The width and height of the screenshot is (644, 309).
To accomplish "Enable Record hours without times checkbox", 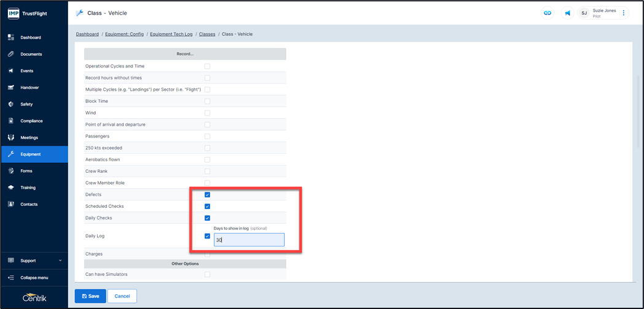I will [208, 78].
